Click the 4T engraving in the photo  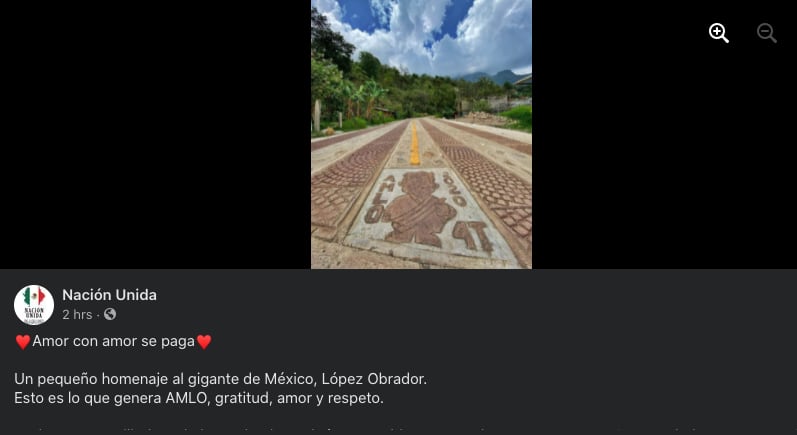click(473, 237)
